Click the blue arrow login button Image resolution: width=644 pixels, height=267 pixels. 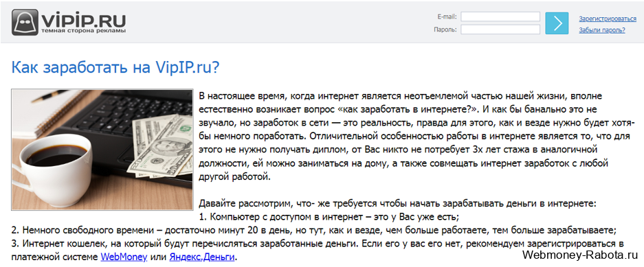pos(557,23)
